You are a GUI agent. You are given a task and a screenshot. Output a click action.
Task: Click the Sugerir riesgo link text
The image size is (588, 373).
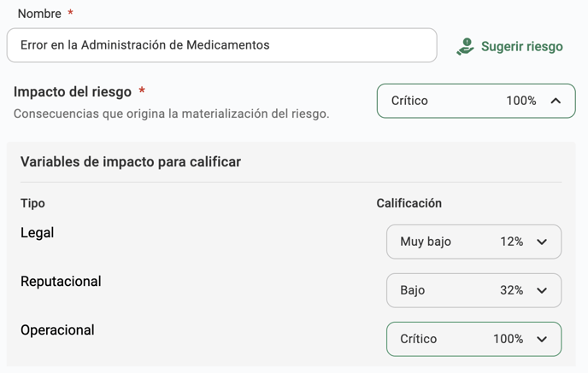click(522, 46)
